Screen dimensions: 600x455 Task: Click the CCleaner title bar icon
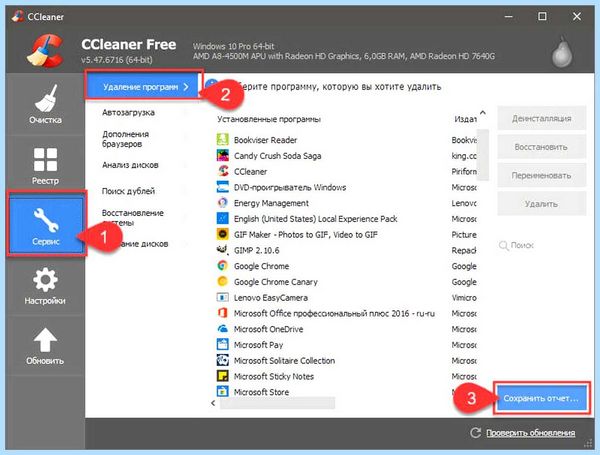point(18,16)
